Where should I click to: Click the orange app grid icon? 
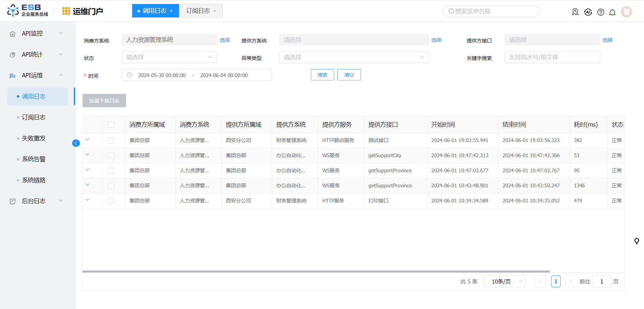click(66, 11)
